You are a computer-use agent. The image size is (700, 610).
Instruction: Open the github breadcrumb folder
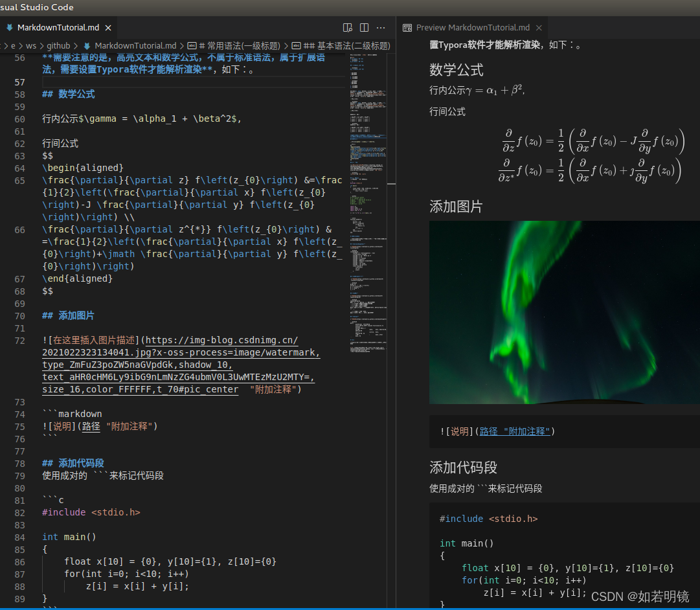point(58,45)
